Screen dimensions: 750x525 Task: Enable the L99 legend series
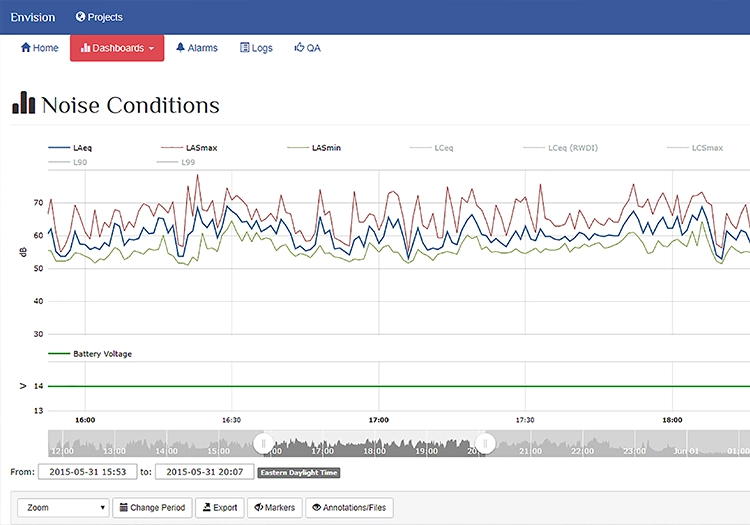coord(176,162)
